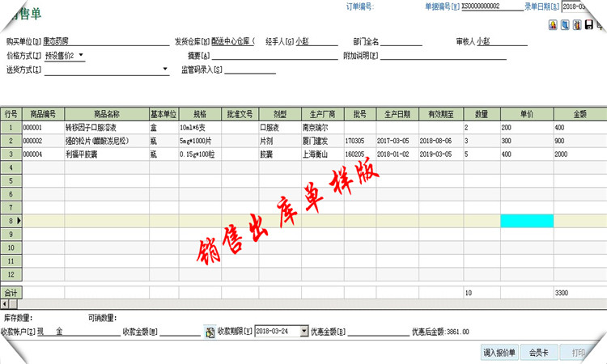607x364 pixels.
Task: Expand the 收款期限 date dropdown
Action: (x=304, y=331)
